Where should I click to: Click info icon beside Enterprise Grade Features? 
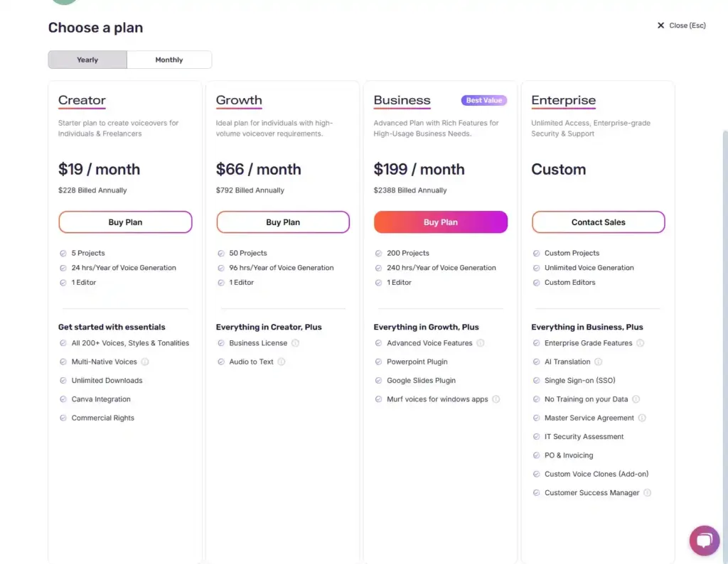pos(641,343)
